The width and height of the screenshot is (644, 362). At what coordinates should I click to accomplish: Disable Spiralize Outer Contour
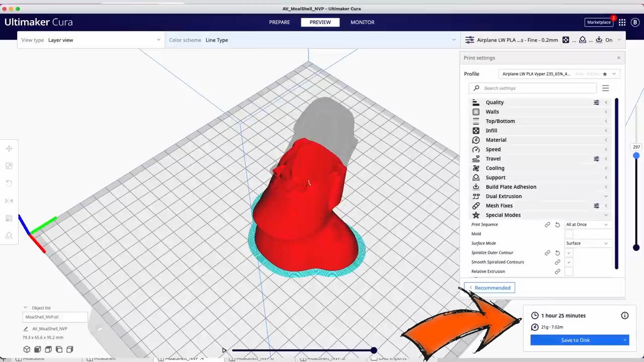pyautogui.click(x=569, y=252)
